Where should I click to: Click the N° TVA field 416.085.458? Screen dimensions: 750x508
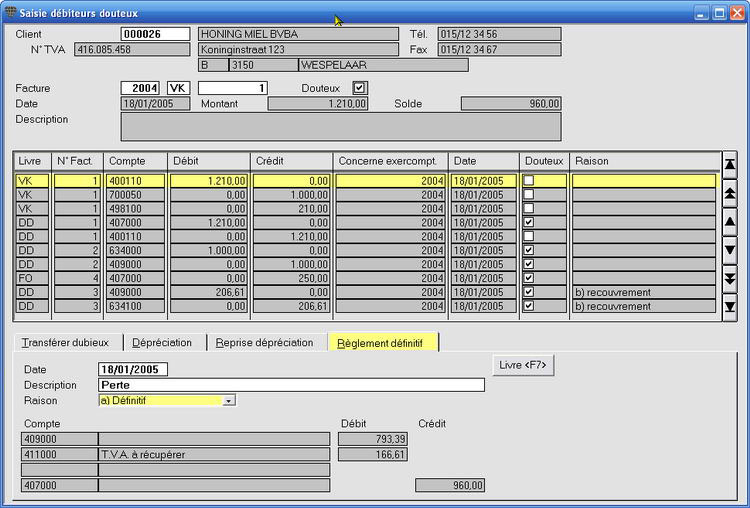click(132, 49)
